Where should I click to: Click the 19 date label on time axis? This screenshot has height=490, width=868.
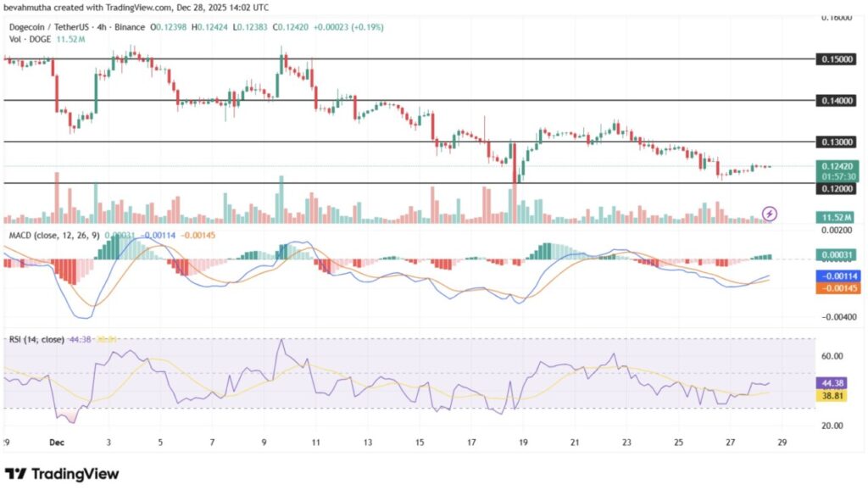pyautogui.click(x=523, y=443)
